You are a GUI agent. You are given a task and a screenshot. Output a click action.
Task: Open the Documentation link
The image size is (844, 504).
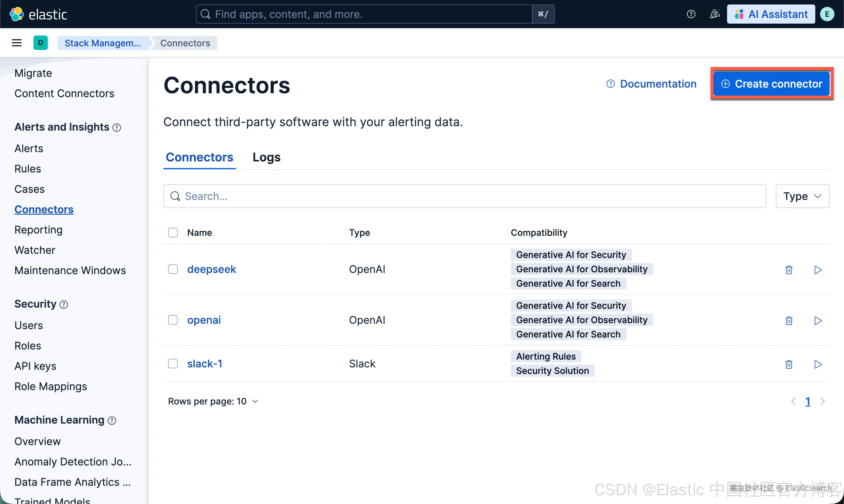[x=651, y=84]
